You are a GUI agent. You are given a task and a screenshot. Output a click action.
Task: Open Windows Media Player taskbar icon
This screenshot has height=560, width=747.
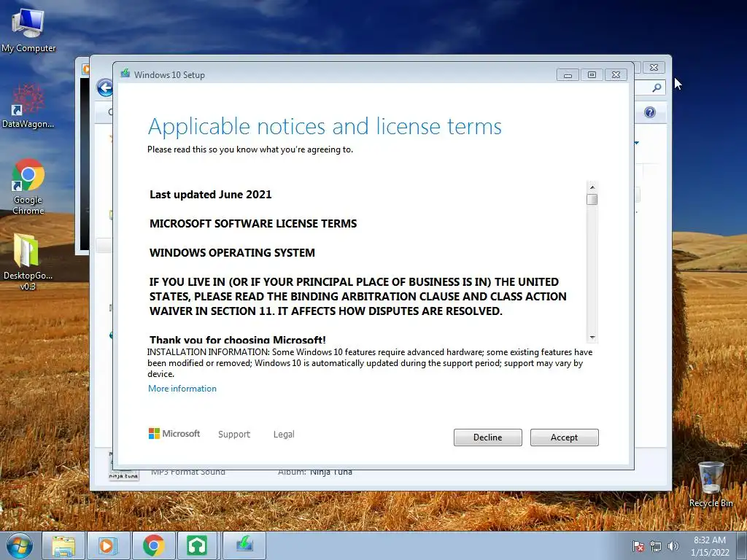(x=108, y=545)
